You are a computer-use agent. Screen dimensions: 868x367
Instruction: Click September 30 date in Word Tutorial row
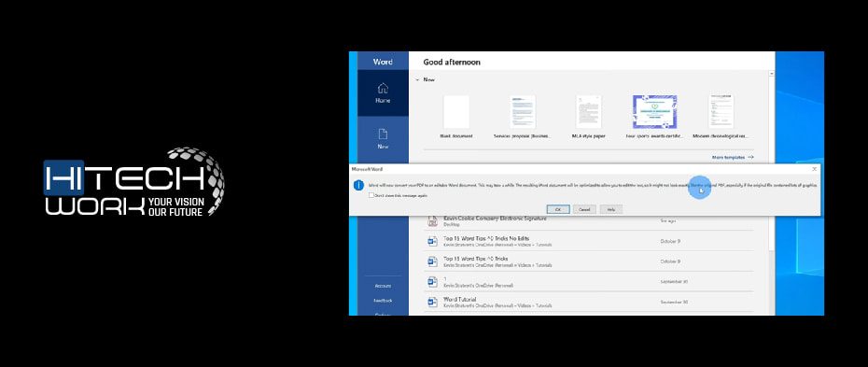pos(674,303)
